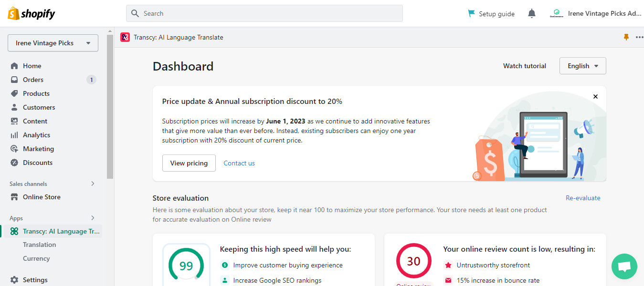This screenshot has height=286, width=644.
Task: Open Orders page
Action: click(33, 80)
